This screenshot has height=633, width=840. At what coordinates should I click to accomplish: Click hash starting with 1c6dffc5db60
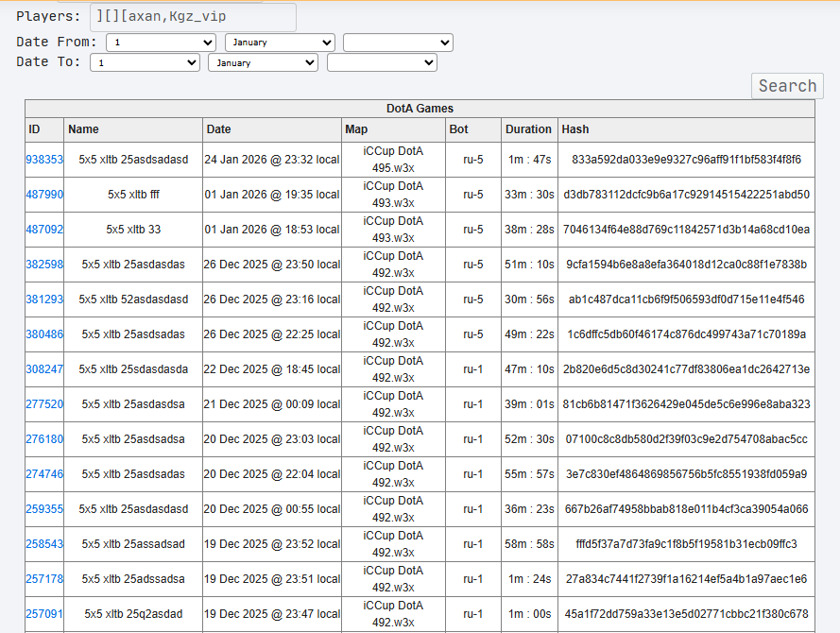click(686, 334)
